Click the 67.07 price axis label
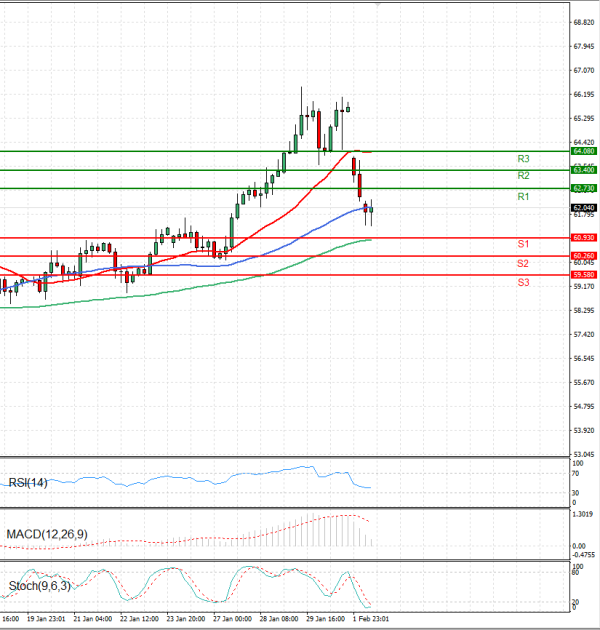The width and height of the screenshot is (600, 630). tap(584, 70)
